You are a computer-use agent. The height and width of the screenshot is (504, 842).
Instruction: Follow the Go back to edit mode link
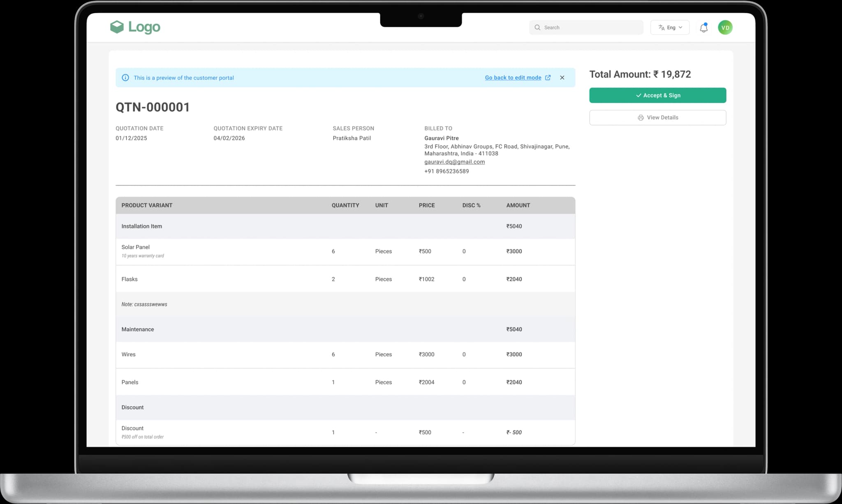coord(513,78)
